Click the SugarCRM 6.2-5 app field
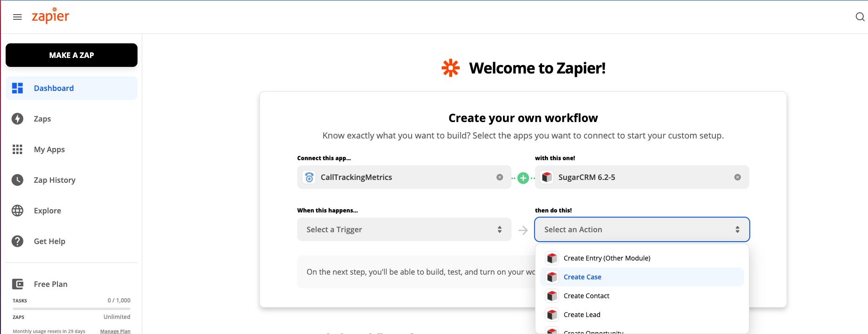Viewport: 868px width, 334px height. [642, 177]
